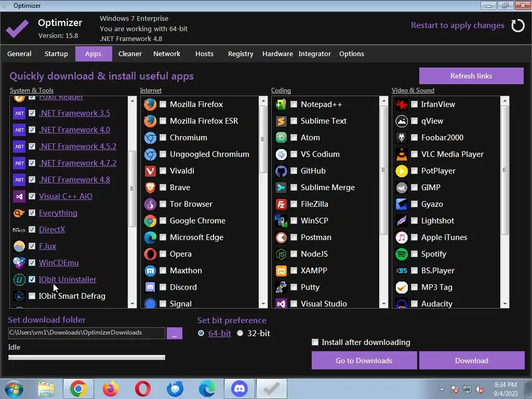
Task: Click the Coding list scrollbar down arrow
Action: 384,304
